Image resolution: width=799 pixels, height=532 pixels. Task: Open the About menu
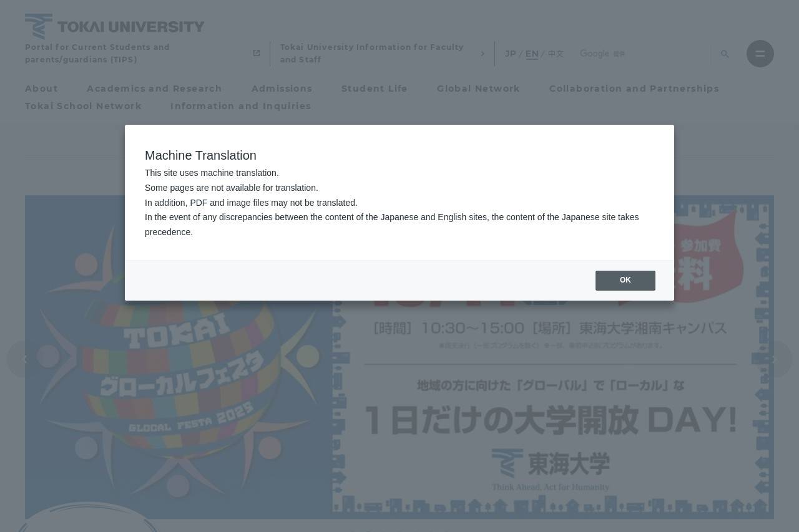coord(41,89)
